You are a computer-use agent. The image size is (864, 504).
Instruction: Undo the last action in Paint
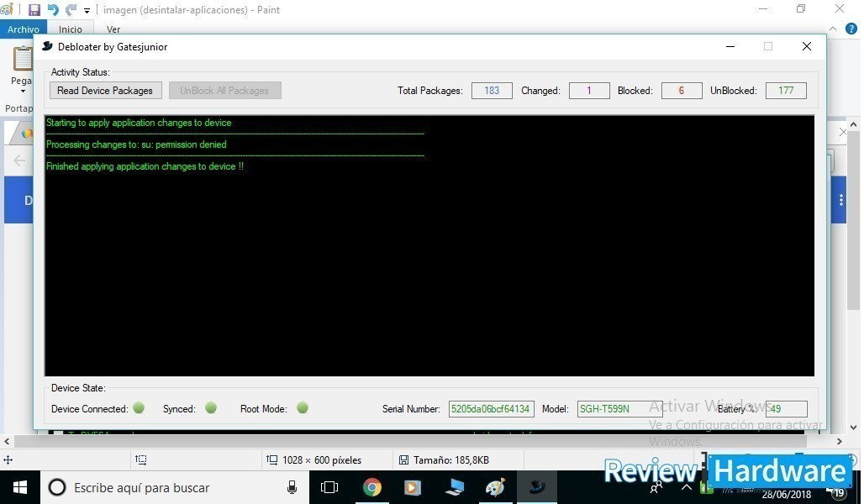click(53, 10)
